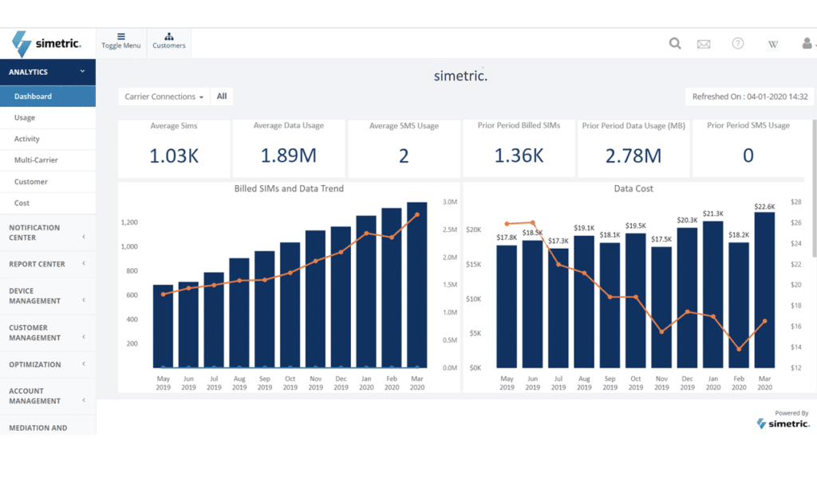Image resolution: width=817 pixels, height=504 pixels.
Task: Open the W wiki icon
Action: click(x=773, y=44)
